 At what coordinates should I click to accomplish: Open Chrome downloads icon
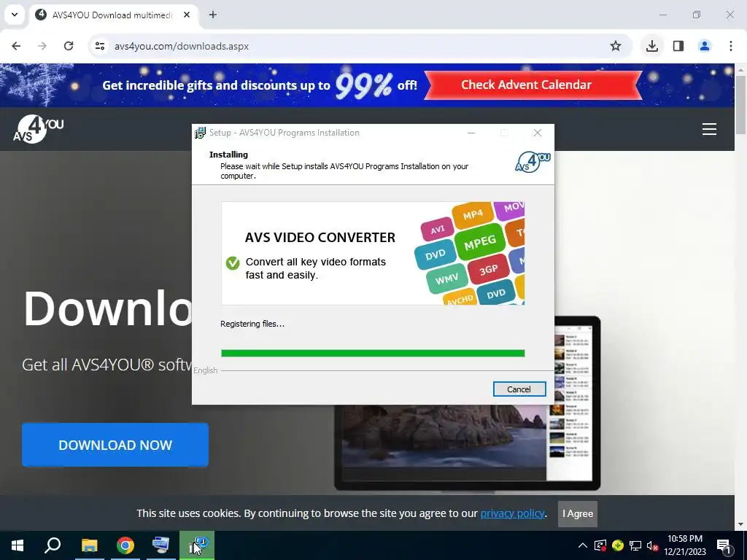coord(652,46)
